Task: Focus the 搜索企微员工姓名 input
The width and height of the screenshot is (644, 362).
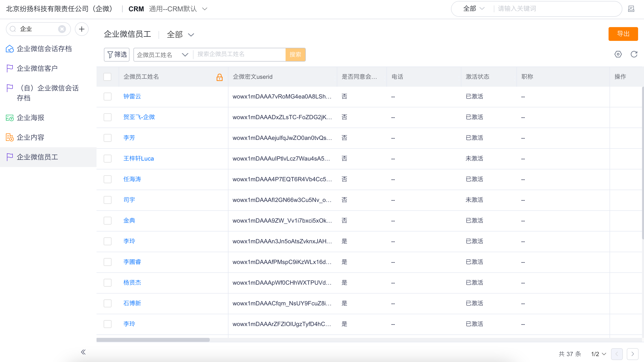Action: [240, 54]
